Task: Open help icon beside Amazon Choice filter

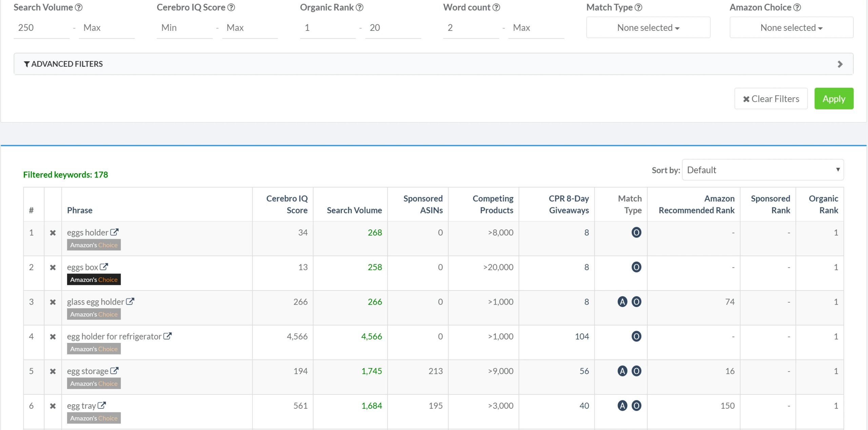Action: (x=797, y=7)
